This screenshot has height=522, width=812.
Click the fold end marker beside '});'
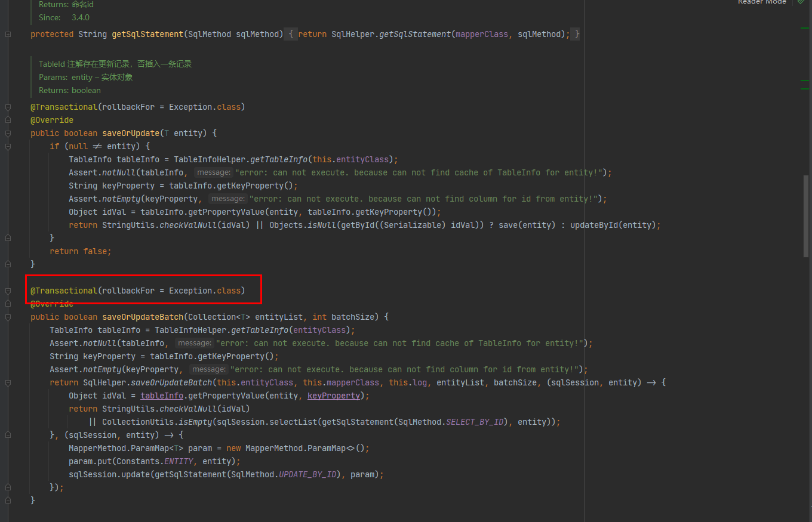pyautogui.click(x=8, y=487)
